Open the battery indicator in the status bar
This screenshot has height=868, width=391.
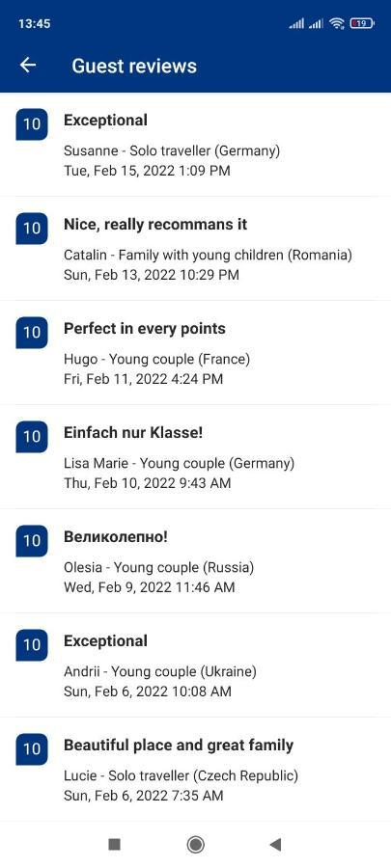(x=362, y=23)
